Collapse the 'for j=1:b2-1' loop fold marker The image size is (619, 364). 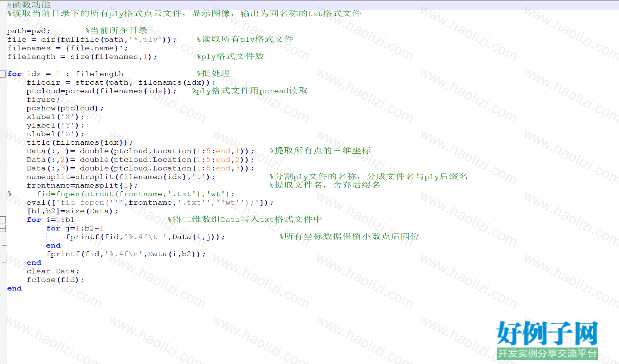coord(3,228)
